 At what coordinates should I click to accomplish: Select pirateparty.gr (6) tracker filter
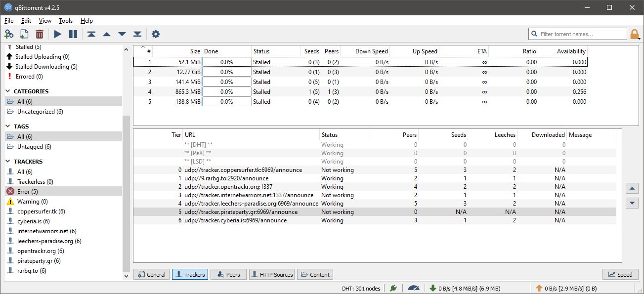63,261
